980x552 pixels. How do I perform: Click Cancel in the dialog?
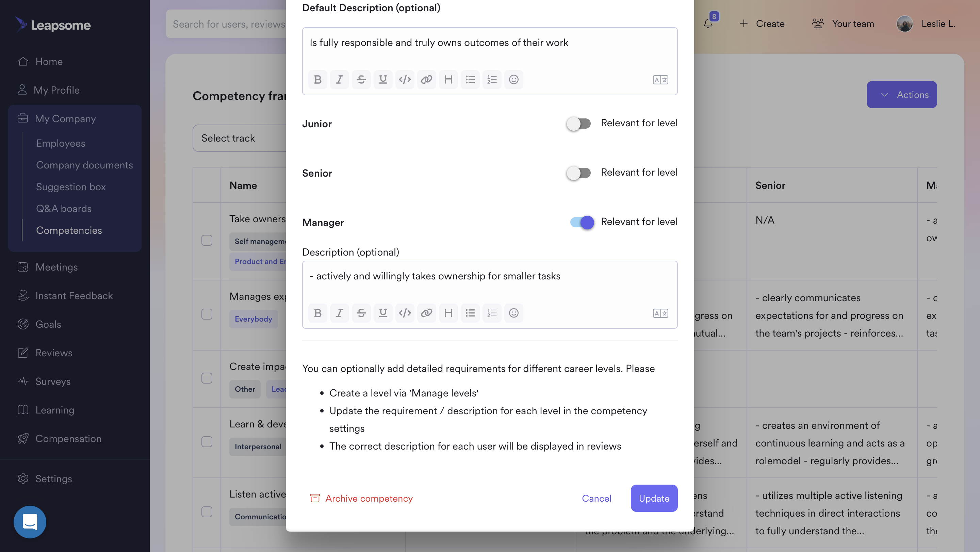coord(597,498)
